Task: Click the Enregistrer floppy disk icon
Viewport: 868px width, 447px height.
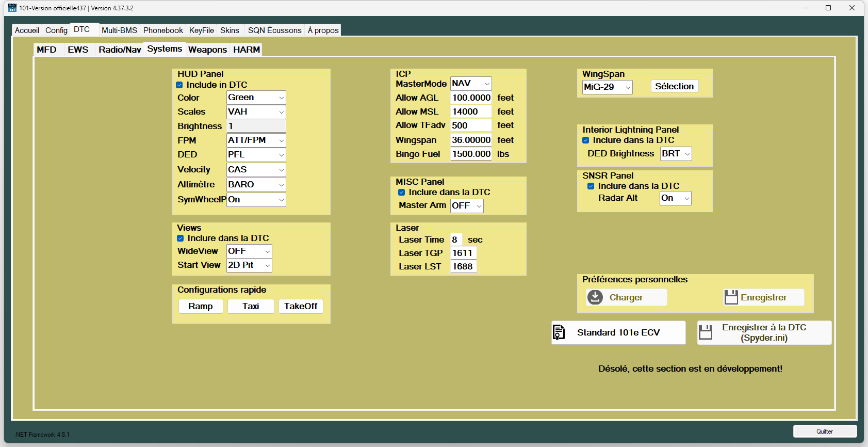Action: point(731,297)
